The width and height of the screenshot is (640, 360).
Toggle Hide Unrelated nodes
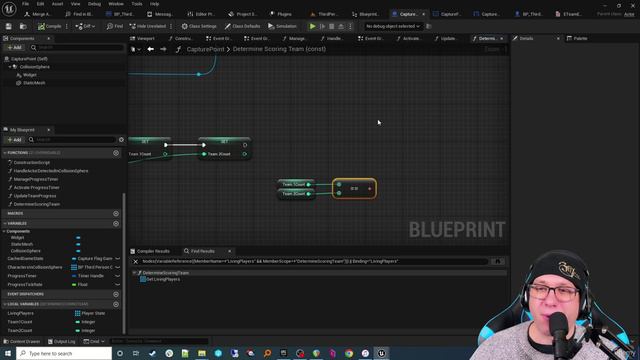coord(148,26)
